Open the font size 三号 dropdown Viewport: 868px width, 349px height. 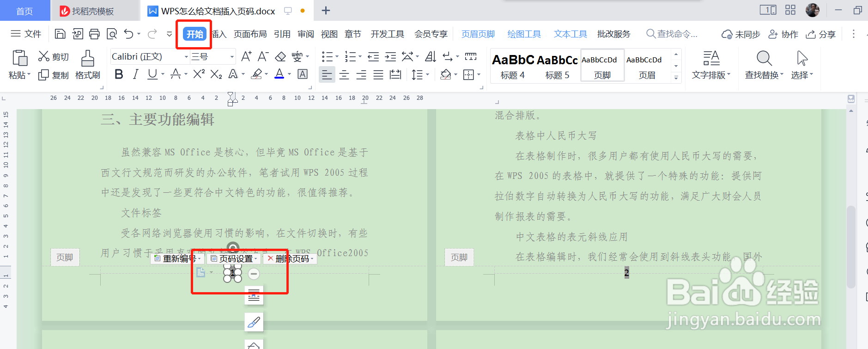click(232, 57)
